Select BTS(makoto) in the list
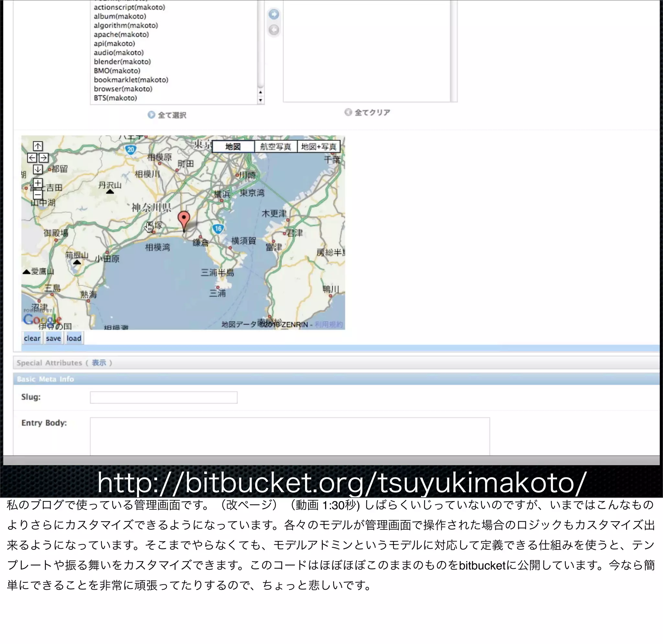Screen dimensions: 663x644 (x=115, y=98)
